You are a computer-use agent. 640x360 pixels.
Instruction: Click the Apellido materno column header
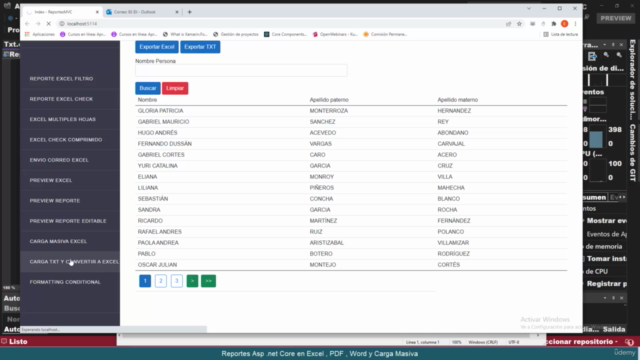(x=458, y=100)
